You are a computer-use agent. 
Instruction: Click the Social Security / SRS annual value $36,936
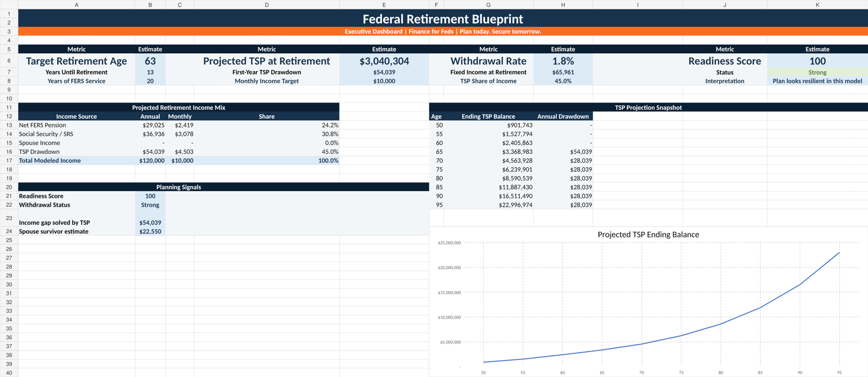(x=150, y=134)
